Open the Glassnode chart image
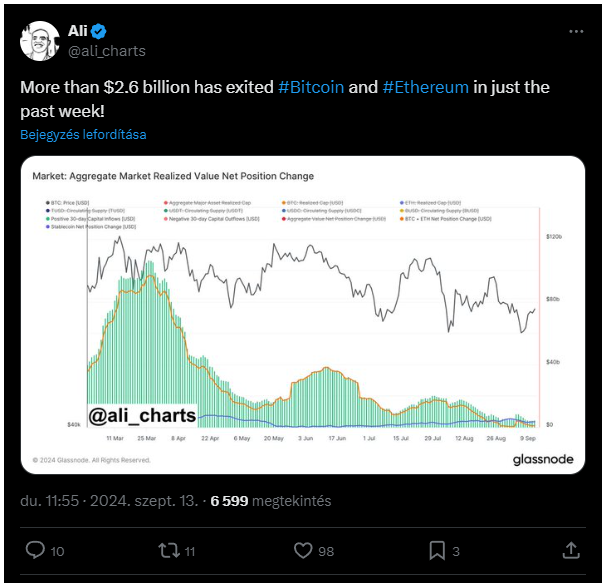 point(303,315)
